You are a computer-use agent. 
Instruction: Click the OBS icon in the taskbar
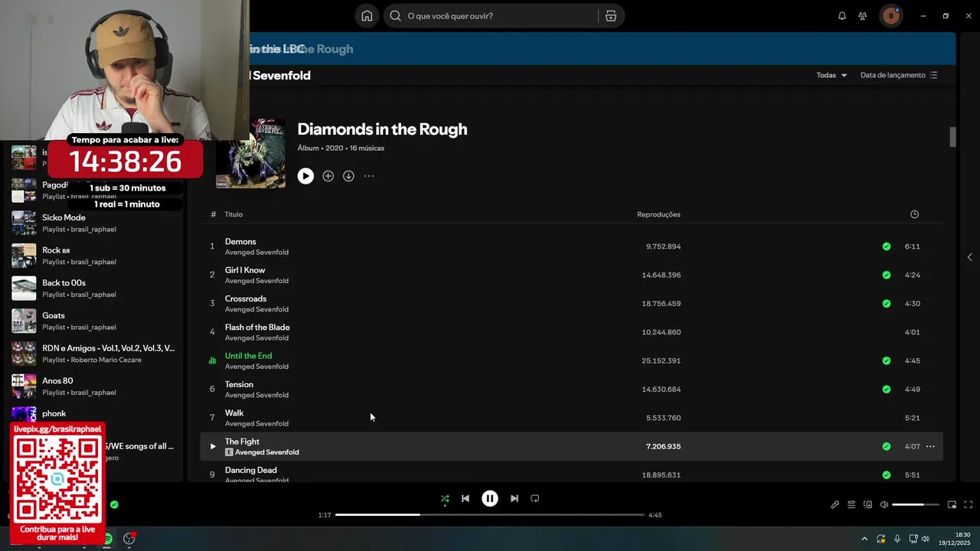point(129,539)
